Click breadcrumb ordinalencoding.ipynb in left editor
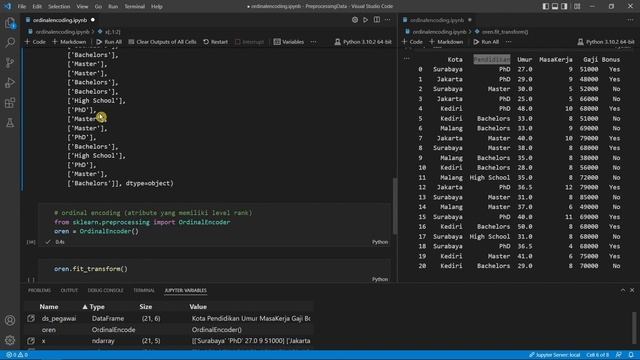Image resolution: width=640 pixels, height=360 pixels. click(62, 31)
